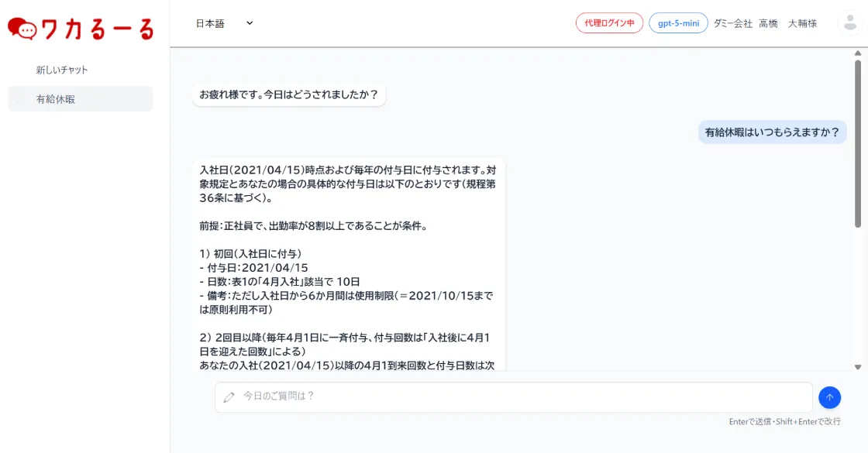This screenshot has width=868, height=453.
Task: Click the pencil icon in the question box
Action: tap(229, 397)
